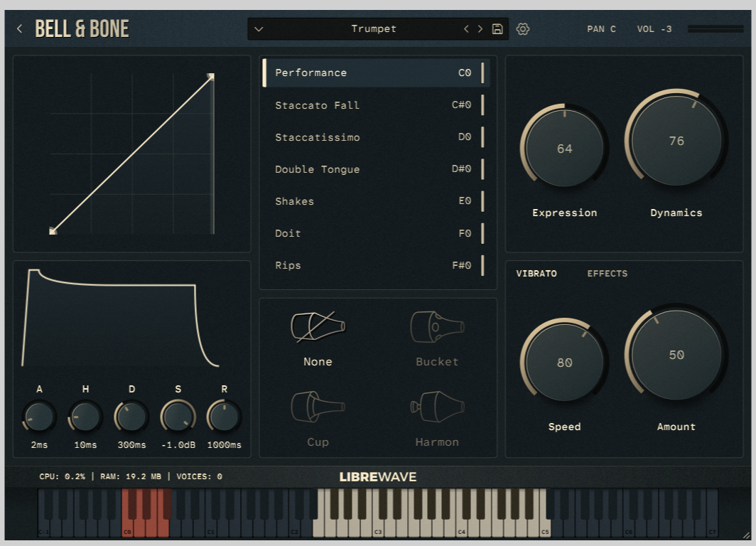Choose the Bucket mute icon
Screen dimensions: 756x546
coord(437,327)
